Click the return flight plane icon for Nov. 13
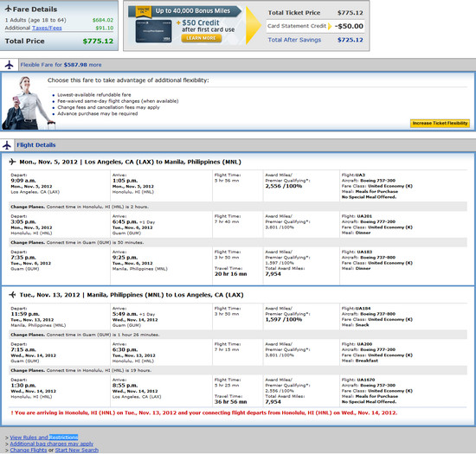The width and height of the screenshot is (476, 454). tap(12, 295)
